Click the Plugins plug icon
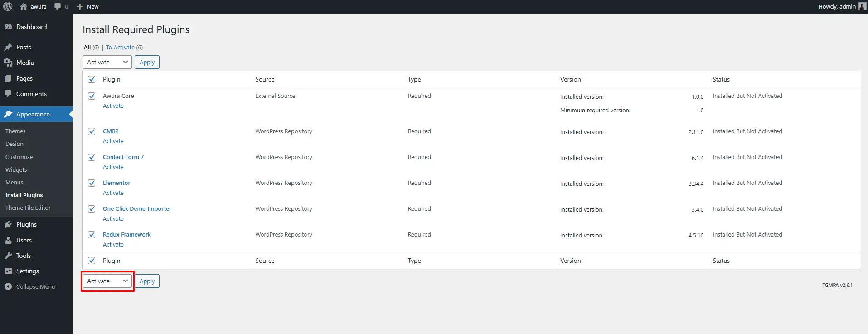This screenshot has width=868, height=334. pyautogui.click(x=8, y=224)
